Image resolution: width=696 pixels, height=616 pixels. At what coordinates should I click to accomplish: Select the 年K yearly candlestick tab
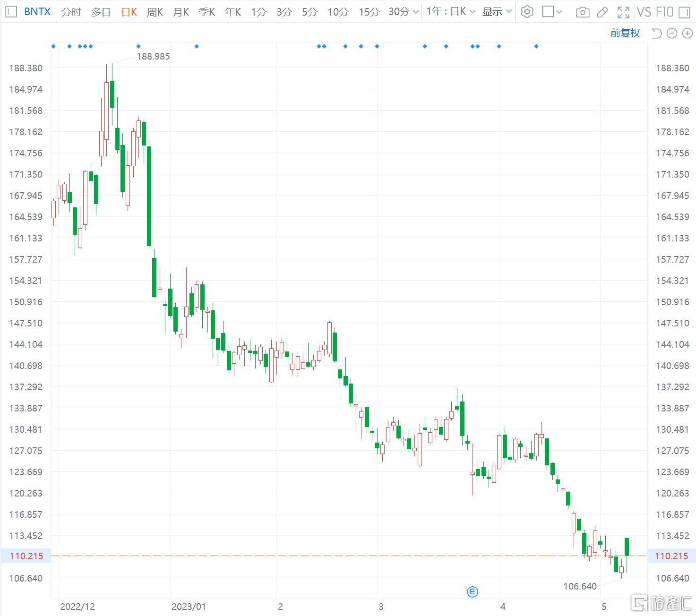233,12
